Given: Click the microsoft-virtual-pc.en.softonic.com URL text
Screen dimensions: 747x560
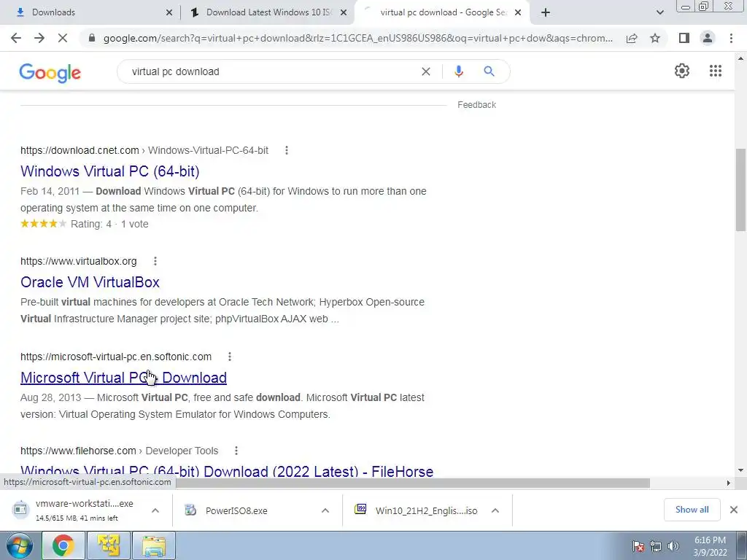Looking at the screenshot, I should point(116,357).
